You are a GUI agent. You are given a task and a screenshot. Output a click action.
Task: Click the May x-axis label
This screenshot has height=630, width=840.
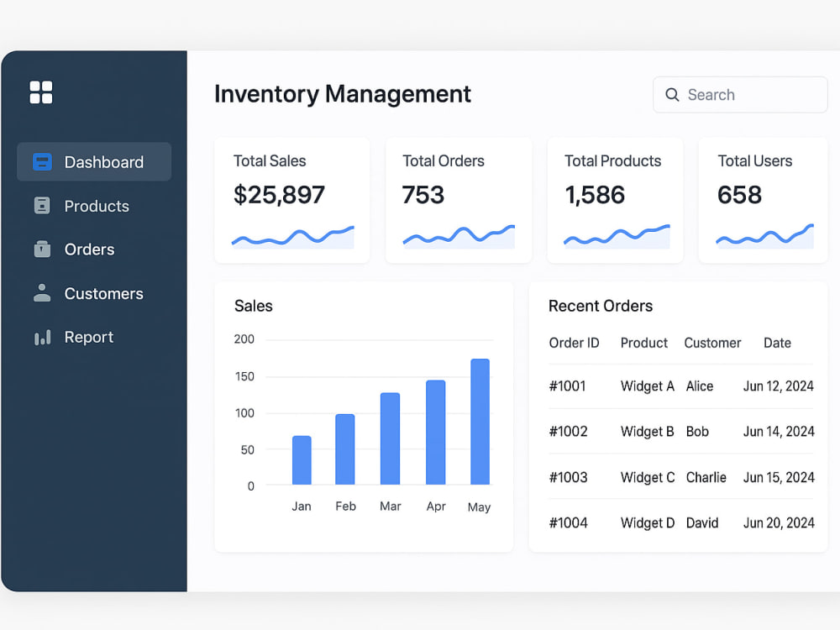479,507
